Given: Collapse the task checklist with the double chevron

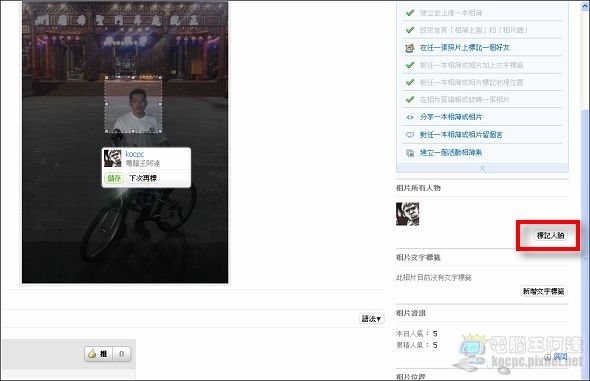Looking at the screenshot, I should [482, 168].
